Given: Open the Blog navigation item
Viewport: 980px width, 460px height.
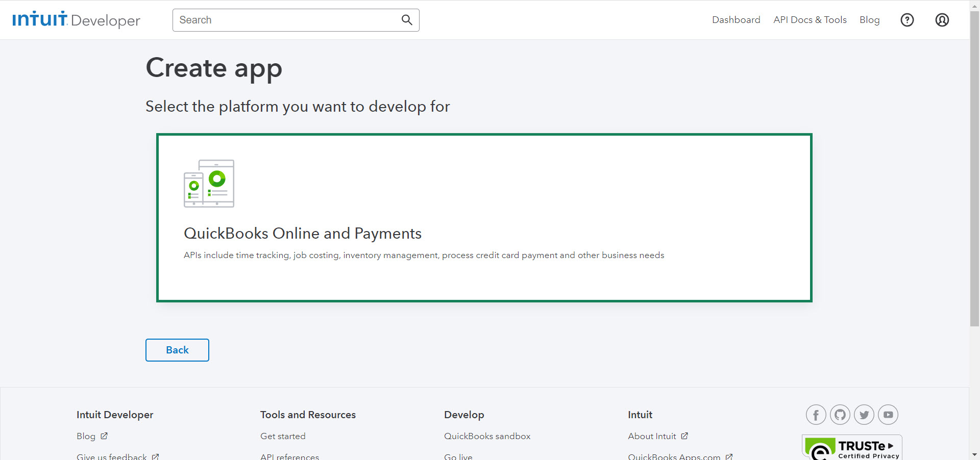Looking at the screenshot, I should [869, 20].
